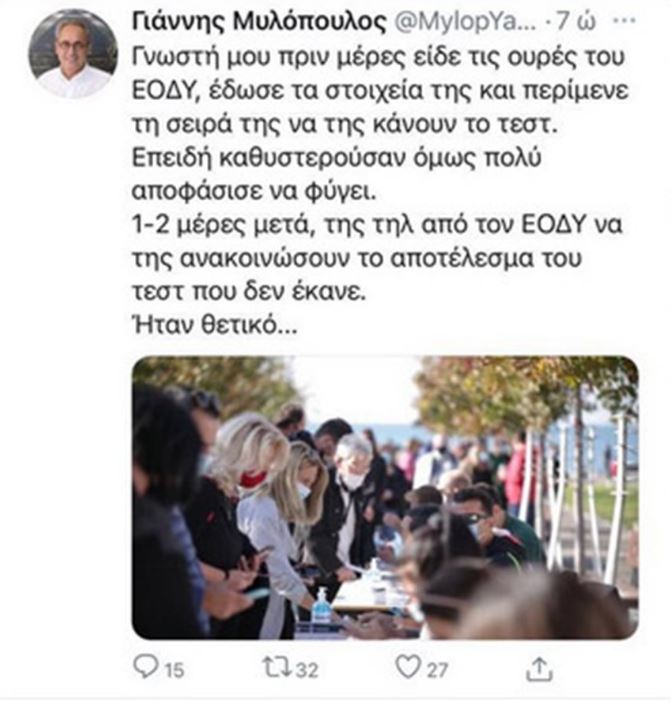The width and height of the screenshot is (671, 721).
Task: Click the line starting 1-2 μέρες μετά
Action: tap(377, 225)
